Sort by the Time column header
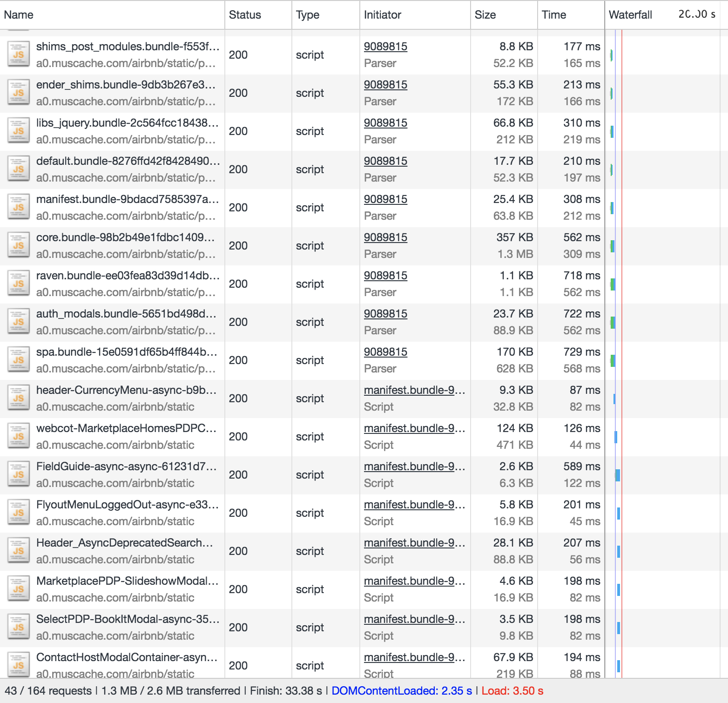Screen dimensions: 728x703 (571, 15)
